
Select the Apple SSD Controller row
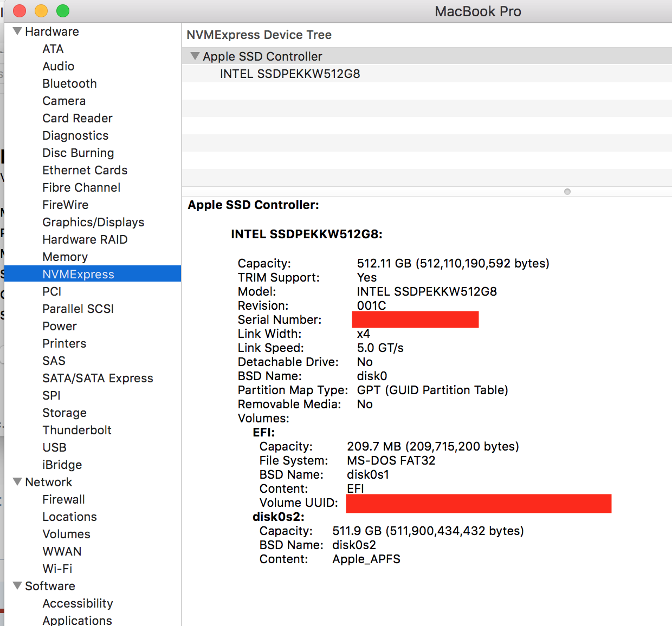coord(427,56)
